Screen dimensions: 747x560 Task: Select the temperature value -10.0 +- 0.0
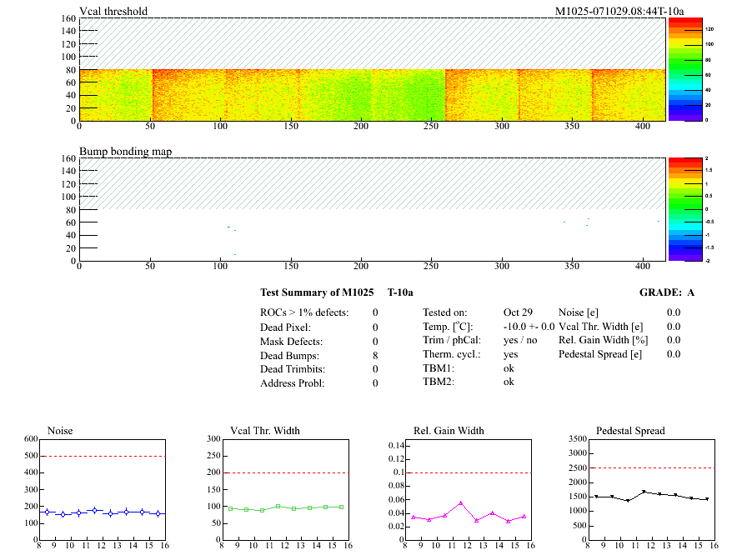coord(529,327)
